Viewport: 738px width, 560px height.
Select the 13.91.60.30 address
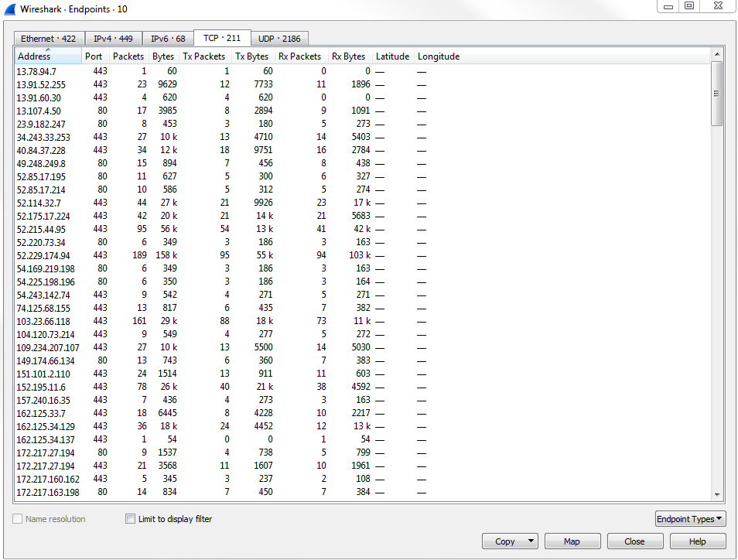point(39,98)
